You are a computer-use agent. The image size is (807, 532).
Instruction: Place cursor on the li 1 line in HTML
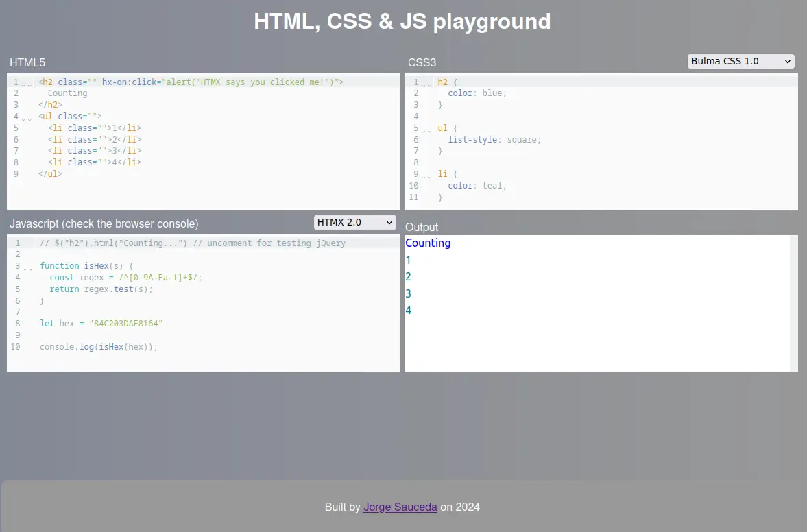tap(95, 128)
